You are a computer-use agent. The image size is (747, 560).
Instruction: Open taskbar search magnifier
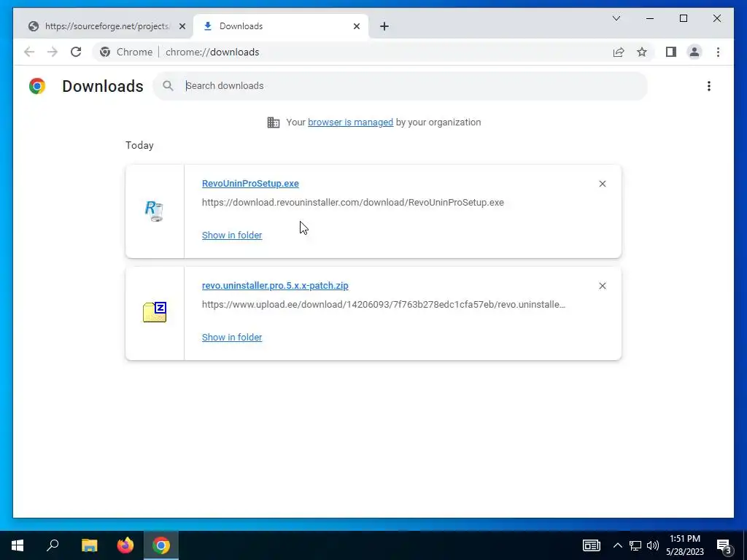coord(53,545)
